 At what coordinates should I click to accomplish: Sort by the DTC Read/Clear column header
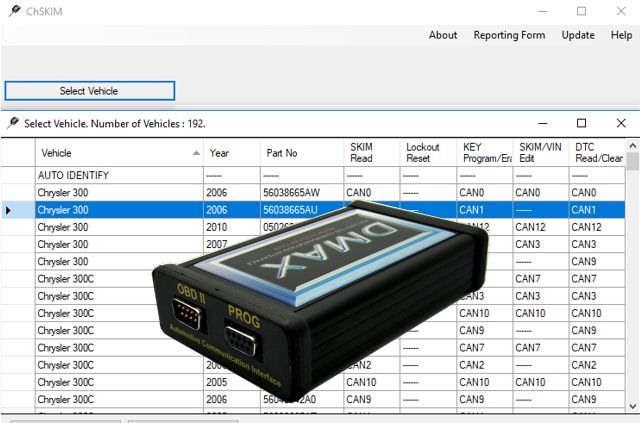point(597,153)
